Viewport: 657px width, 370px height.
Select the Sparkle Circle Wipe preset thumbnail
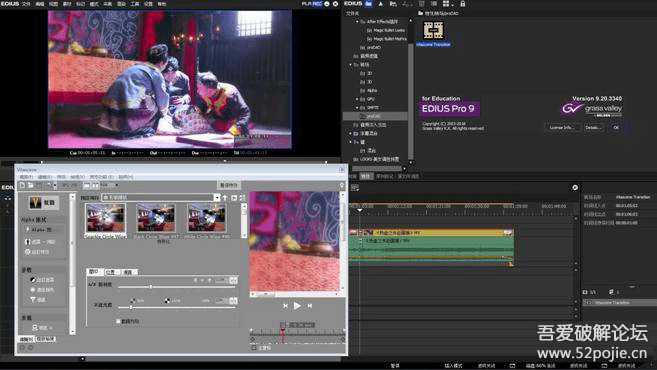coord(106,218)
